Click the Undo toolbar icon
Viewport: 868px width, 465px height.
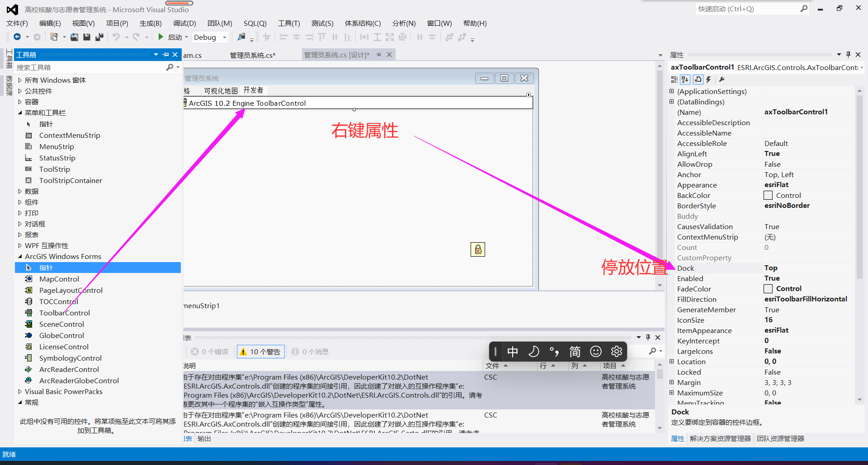[116, 37]
